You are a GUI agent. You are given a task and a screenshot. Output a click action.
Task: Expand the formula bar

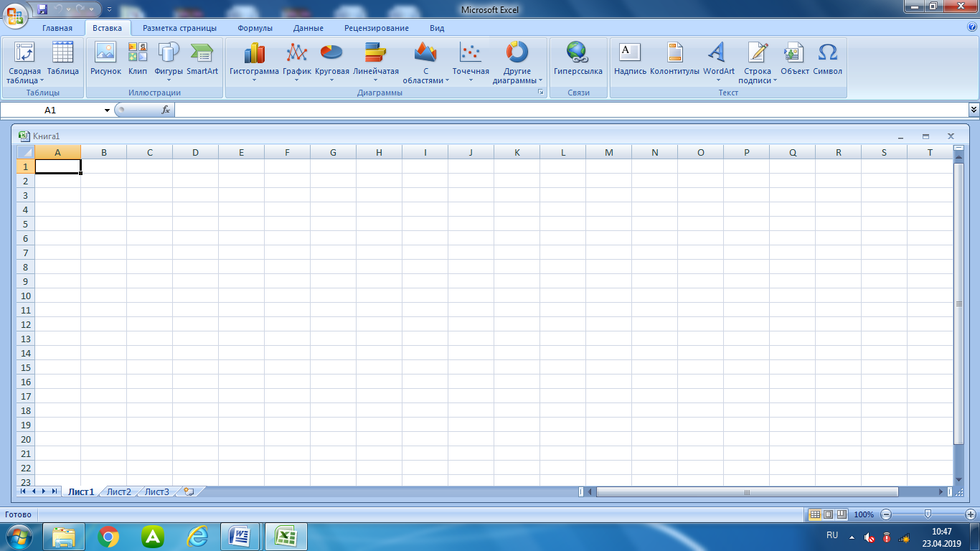click(974, 110)
